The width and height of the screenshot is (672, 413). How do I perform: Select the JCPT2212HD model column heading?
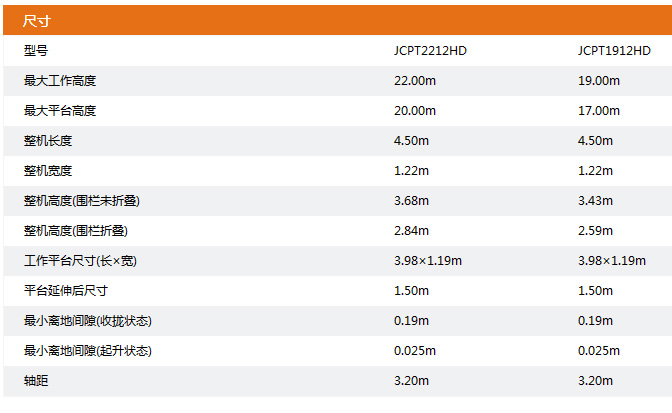click(x=430, y=51)
